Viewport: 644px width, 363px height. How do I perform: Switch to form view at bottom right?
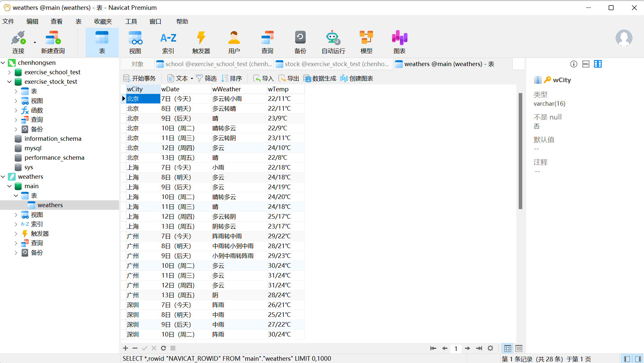519,348
